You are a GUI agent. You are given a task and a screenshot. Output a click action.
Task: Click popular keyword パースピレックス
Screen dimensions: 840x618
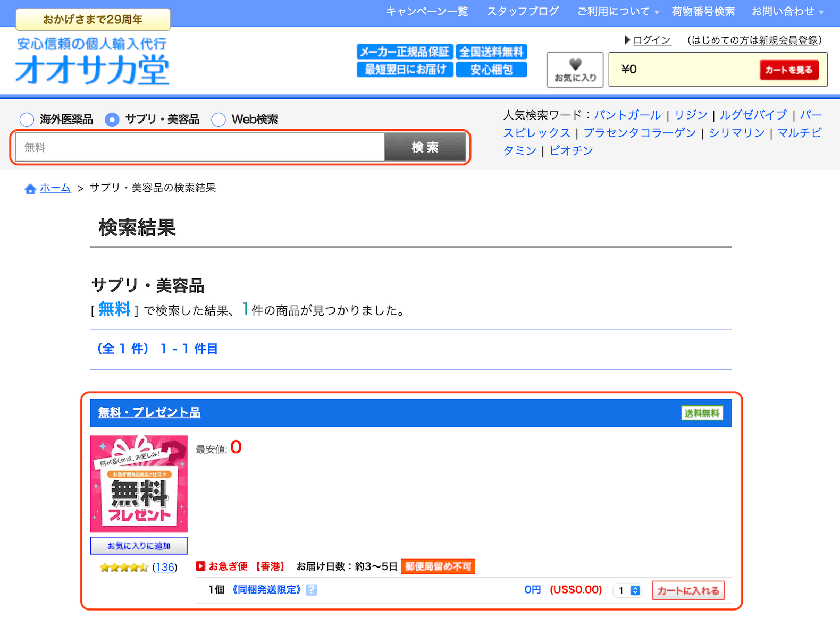pos(536,133)
